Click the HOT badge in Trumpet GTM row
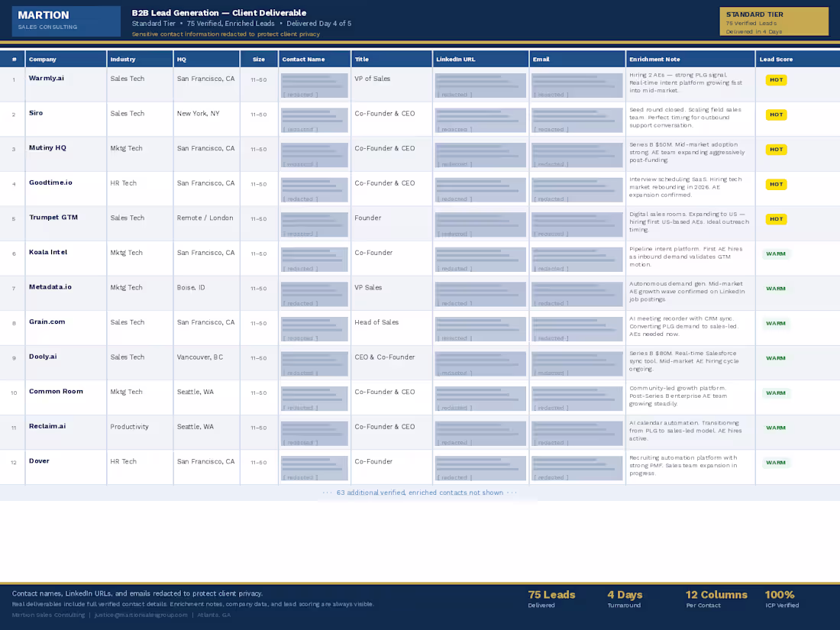Image resolution: width=840 pixels, height=630 pixels. point(777,219)
